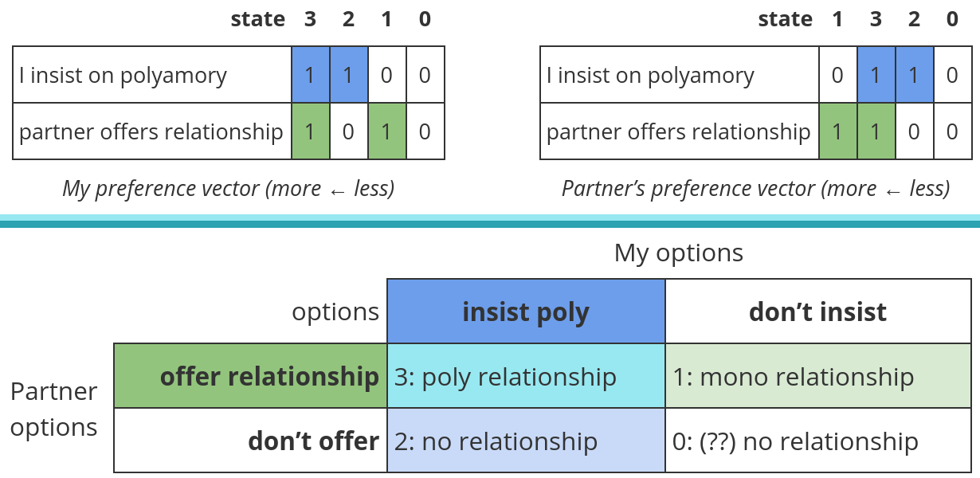This screenshot has width=980, height=478.
Task: Click blue state 2 cell in partner's preference table
Action: pos(914,75)
